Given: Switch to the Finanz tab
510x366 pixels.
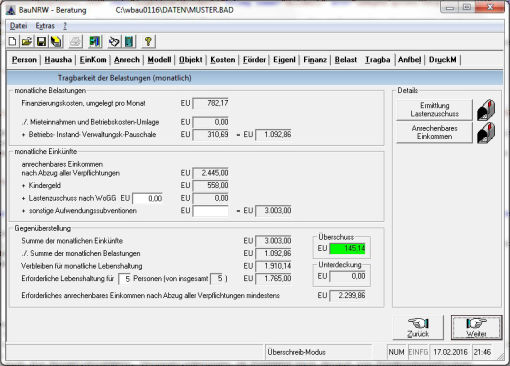Looking at the screenshot, I should pos(315,60).
